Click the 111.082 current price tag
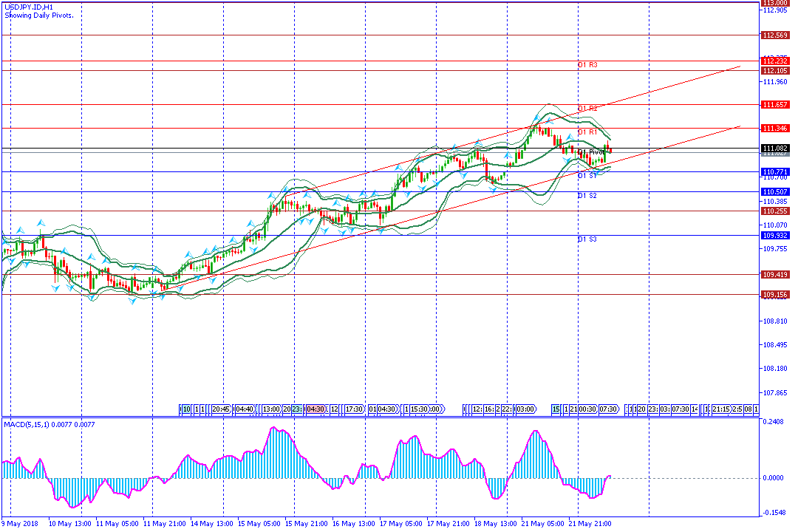The width and height of the screenshot is (798, 532). [775, 149]
